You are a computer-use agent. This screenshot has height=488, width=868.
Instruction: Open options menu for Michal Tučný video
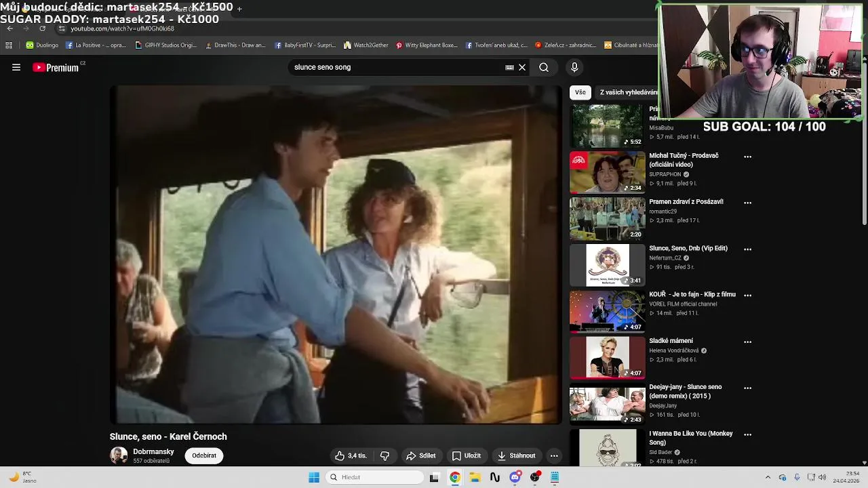pyautogui.click(x=747, y=157)
